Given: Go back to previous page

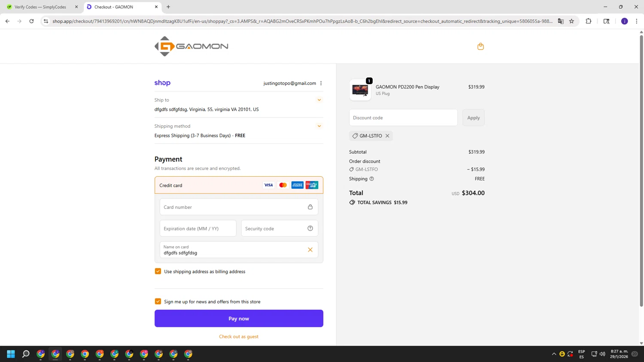Looking at the screenshot, I should click(x=7, y=21).
